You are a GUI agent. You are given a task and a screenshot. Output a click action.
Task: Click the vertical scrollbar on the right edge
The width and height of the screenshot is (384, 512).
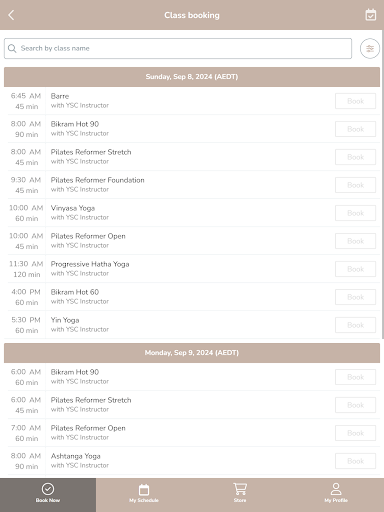click(382, 183)
